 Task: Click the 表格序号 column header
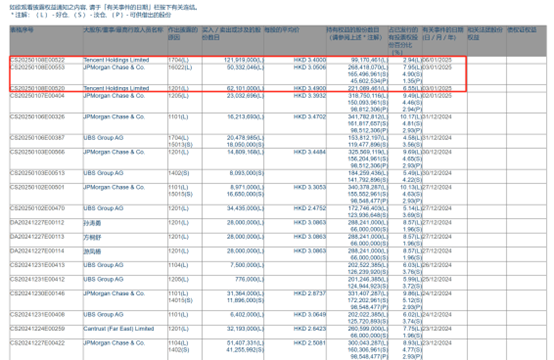(x=22, y=30)
